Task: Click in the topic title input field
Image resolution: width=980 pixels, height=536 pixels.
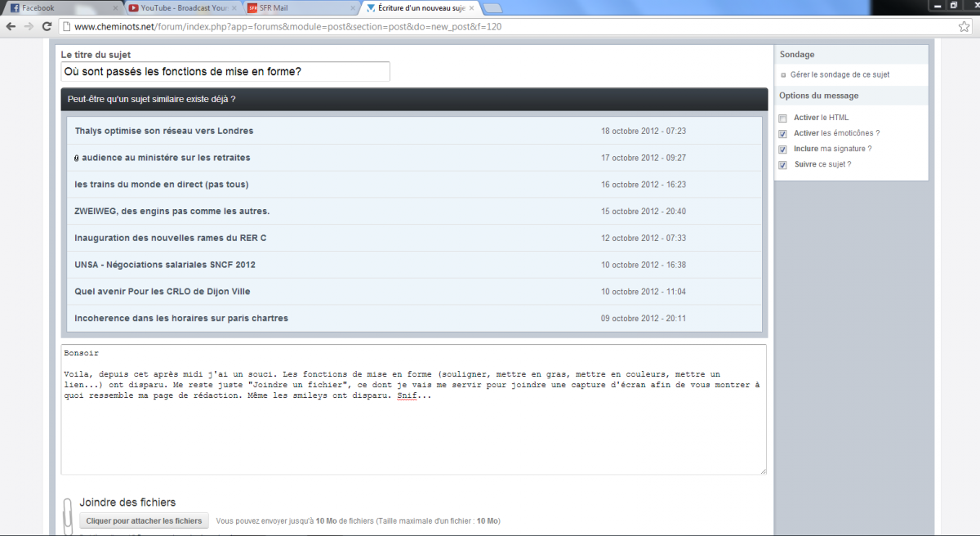Action: tap(225, 72)
